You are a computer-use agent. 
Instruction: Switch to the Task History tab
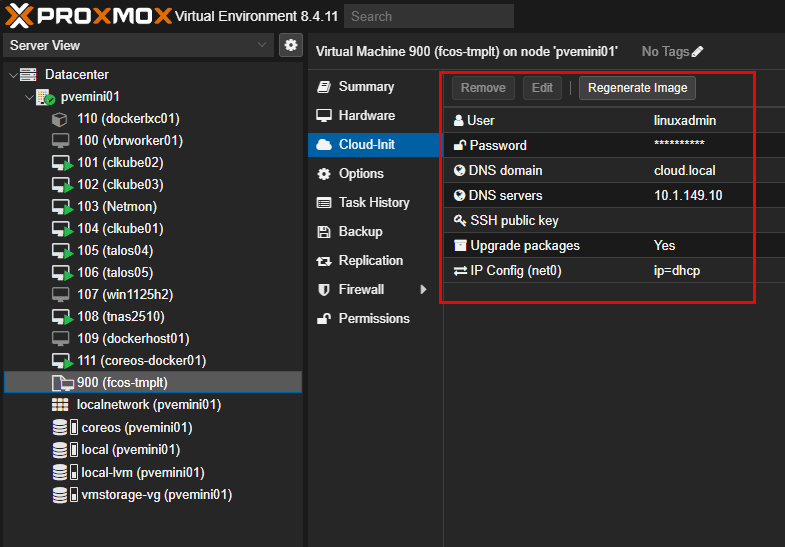click(x=373, y=203)
